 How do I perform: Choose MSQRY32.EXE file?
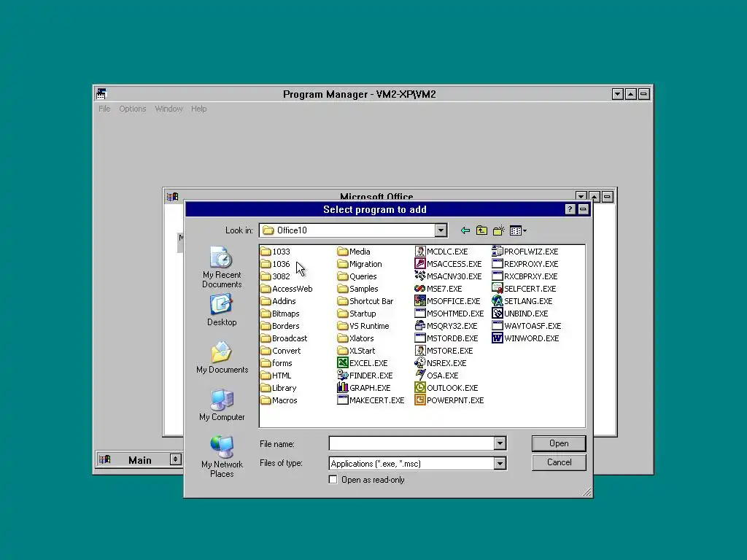coord(446,326)
